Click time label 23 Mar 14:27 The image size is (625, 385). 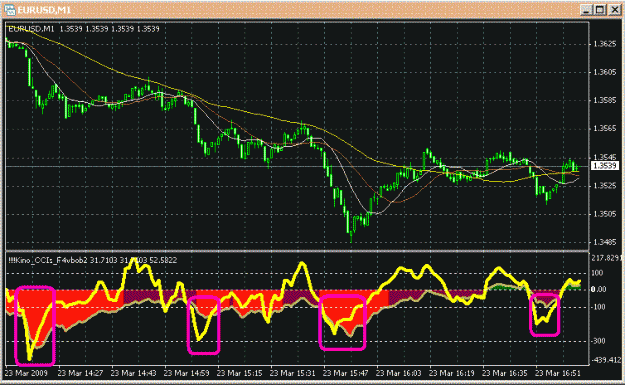coord(81,373)
